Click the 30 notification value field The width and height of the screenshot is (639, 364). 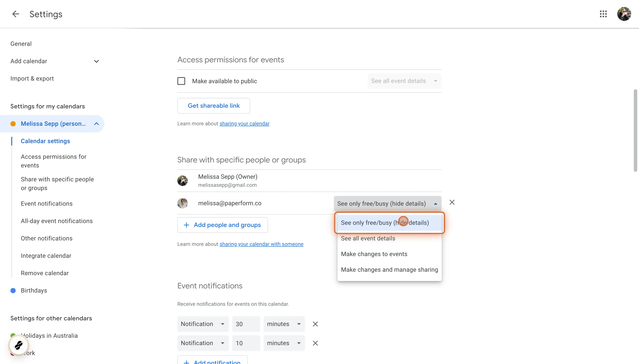point(246,324)
